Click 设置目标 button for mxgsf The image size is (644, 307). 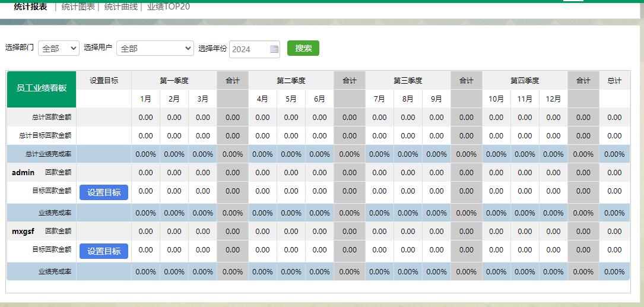(104, 251)
